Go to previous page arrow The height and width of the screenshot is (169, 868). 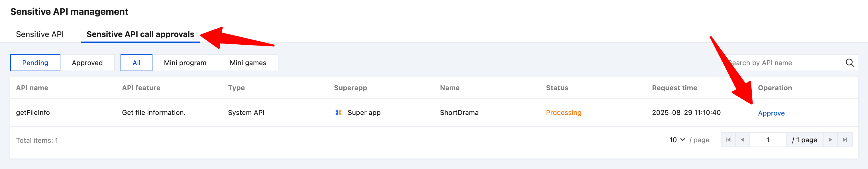click(x=742, y=140)
